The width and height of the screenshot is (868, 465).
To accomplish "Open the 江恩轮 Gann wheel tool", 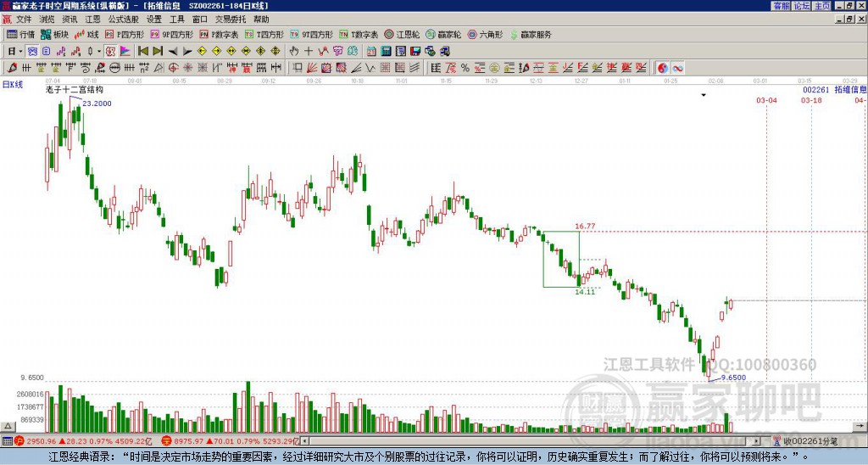I will [x=402, y=34].
